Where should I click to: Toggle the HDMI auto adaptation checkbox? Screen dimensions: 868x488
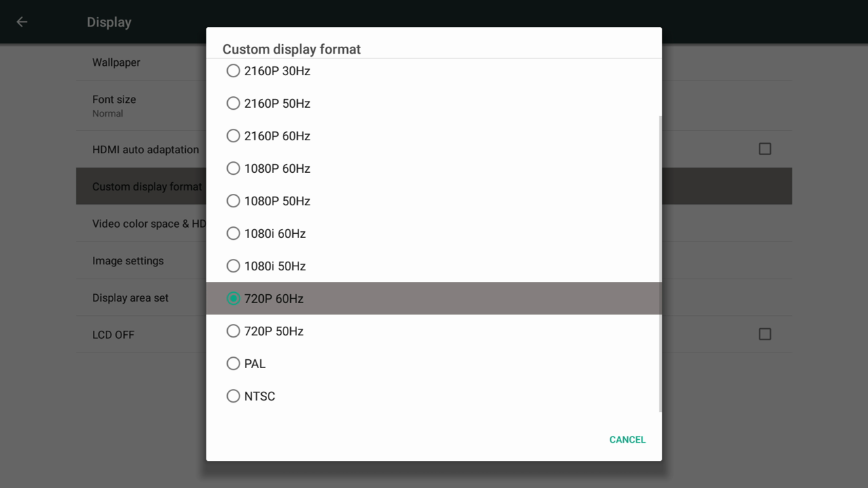[765, 149]
